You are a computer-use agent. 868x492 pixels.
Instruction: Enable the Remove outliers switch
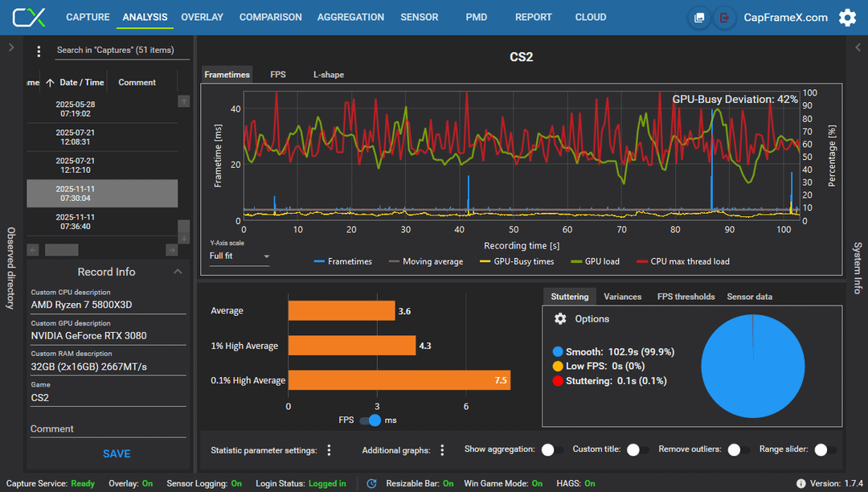tap(738, 450)
